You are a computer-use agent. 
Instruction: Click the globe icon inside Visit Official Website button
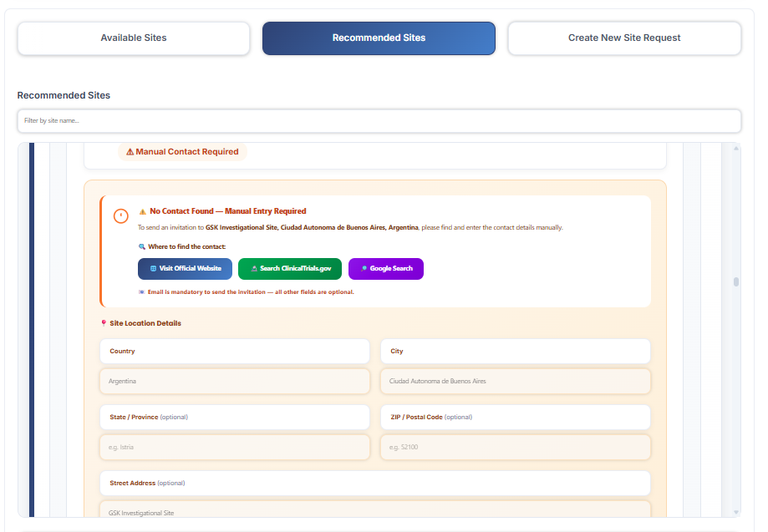click(152, 268)
